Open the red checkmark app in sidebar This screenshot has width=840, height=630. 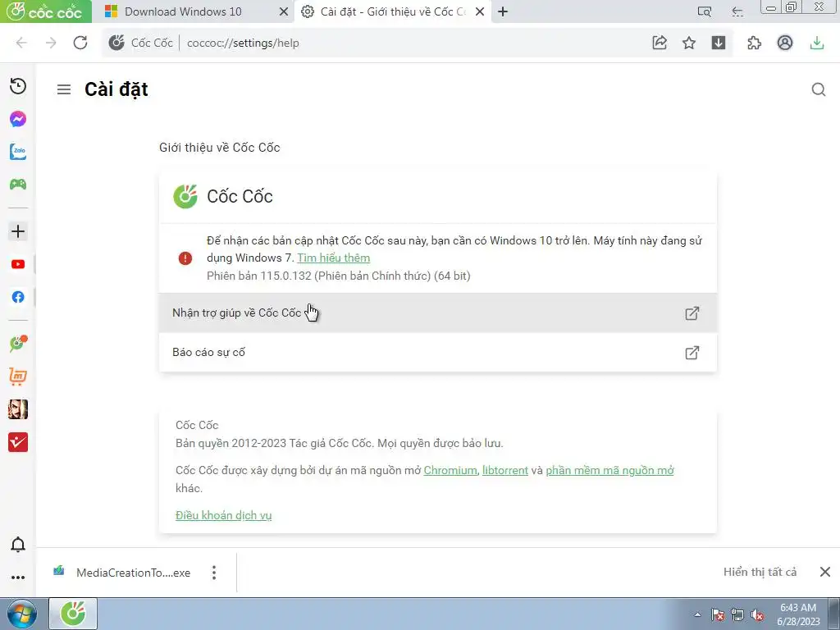(18, 442)
